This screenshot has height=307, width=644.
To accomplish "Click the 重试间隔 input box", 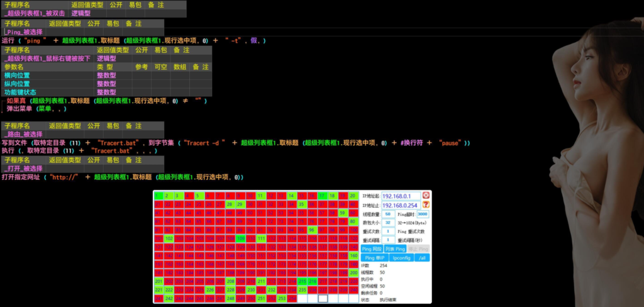I will point(387,240).
